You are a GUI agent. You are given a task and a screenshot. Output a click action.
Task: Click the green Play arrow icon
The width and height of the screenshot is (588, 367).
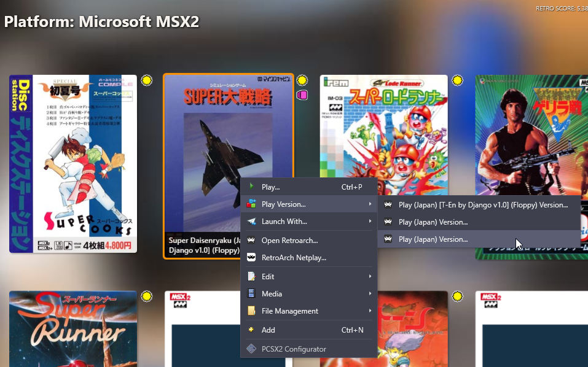[252, 187]
